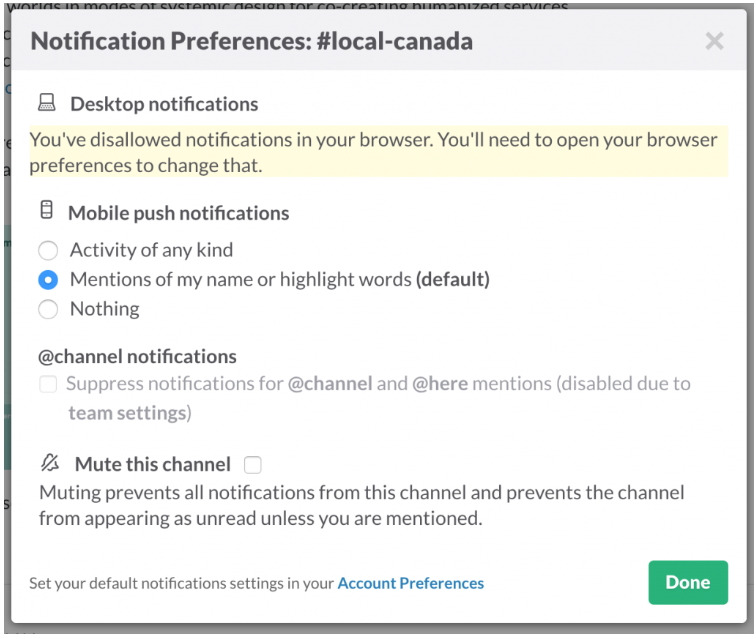The image size is (756, 639).
Task: Select the 'Nothing' push notification option
Action: click(48, 309)
